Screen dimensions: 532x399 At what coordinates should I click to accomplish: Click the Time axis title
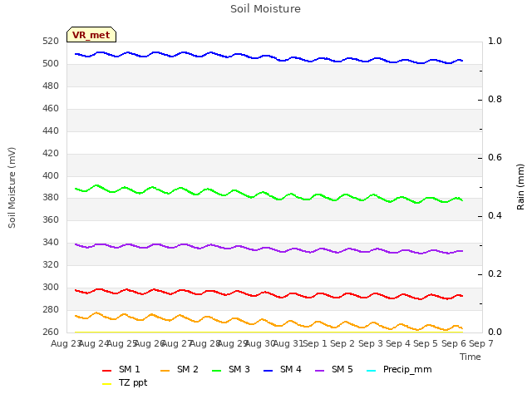click(x=470, y=357)
